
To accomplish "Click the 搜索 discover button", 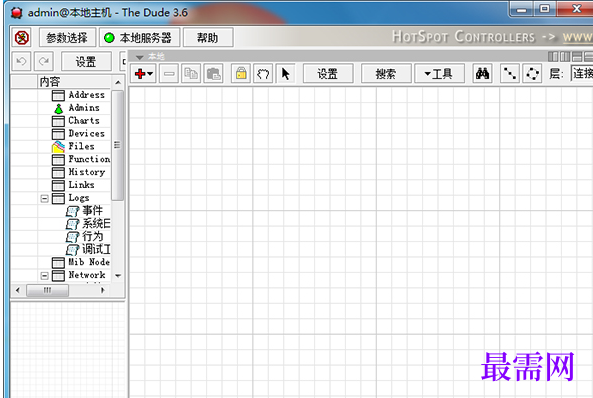I will 386,73.
